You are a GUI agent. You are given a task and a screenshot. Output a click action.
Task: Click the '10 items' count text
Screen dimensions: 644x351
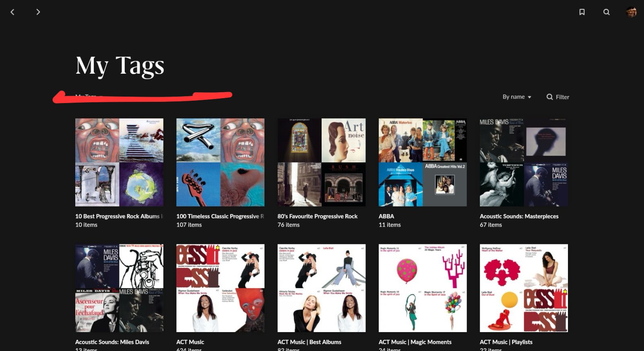87,225
